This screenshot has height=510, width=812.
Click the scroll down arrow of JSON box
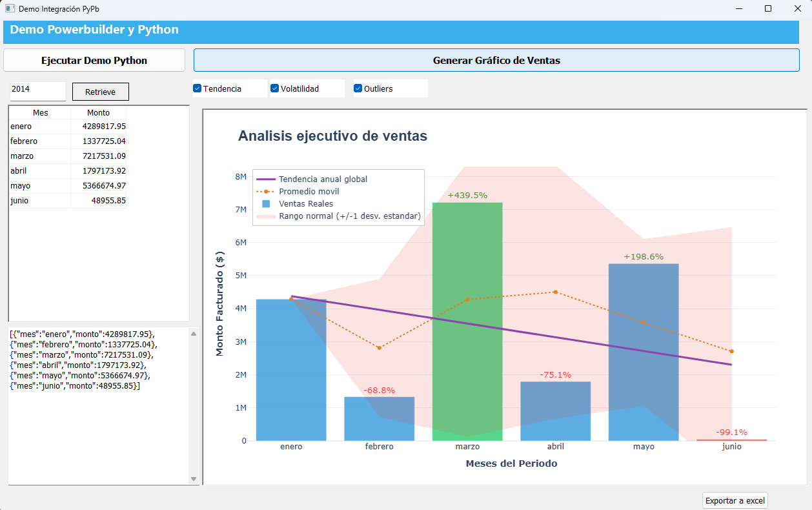(x=194, y=479)
